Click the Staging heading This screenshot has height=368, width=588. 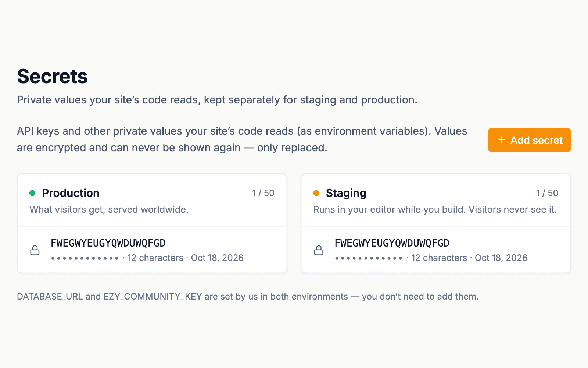[x=346, y=193]
